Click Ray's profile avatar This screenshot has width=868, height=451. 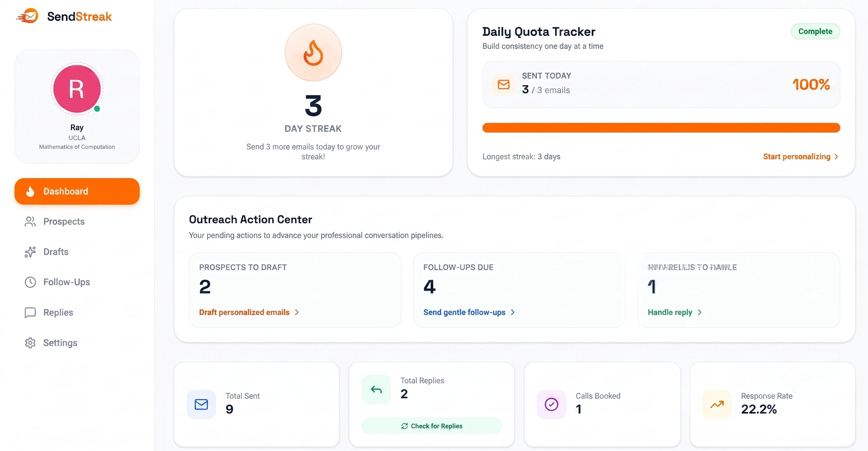click(77, 89)
